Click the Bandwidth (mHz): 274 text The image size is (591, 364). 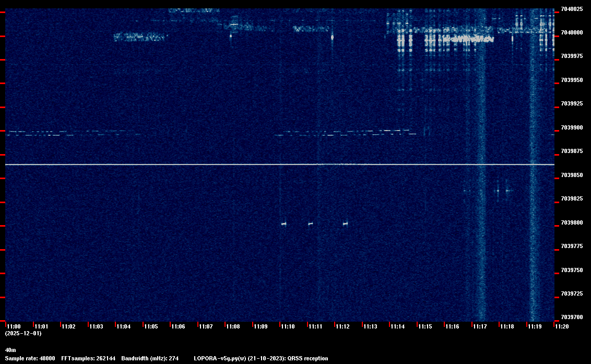point(150,358)
